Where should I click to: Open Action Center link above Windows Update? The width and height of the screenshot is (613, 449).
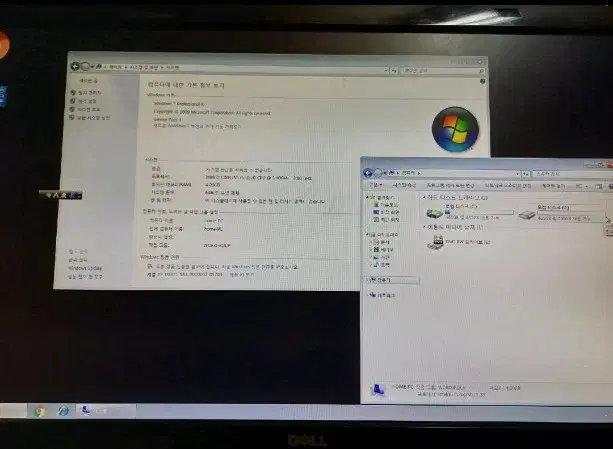click(x=78, y=260)
